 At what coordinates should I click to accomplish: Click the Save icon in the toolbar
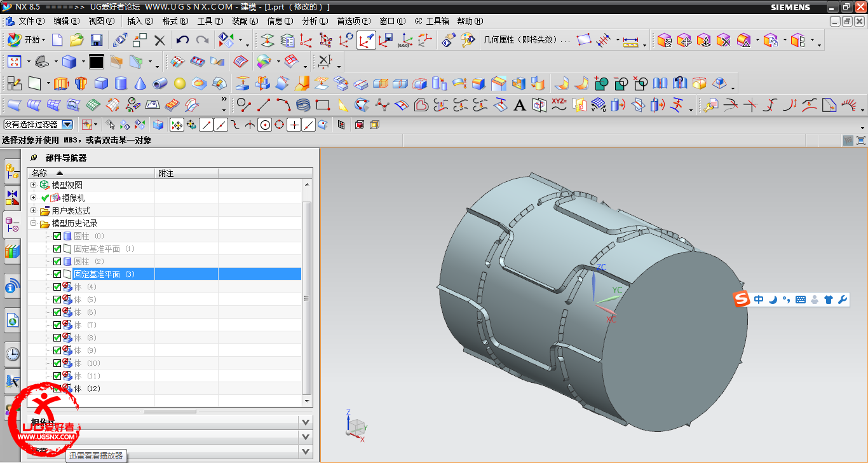(x=97, y=41)
